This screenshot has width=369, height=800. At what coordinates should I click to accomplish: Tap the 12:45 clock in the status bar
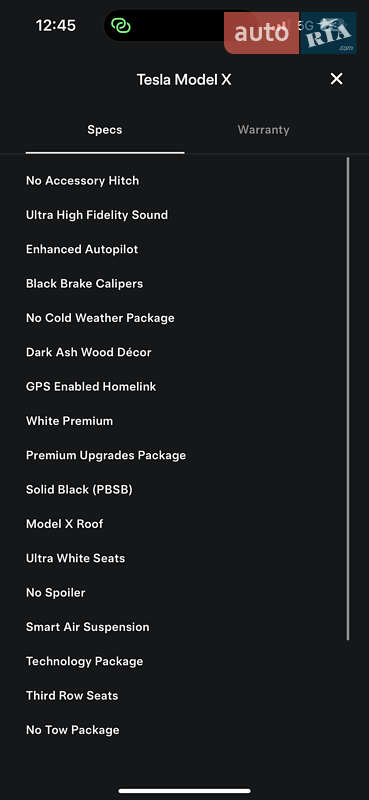pos(56,25)
